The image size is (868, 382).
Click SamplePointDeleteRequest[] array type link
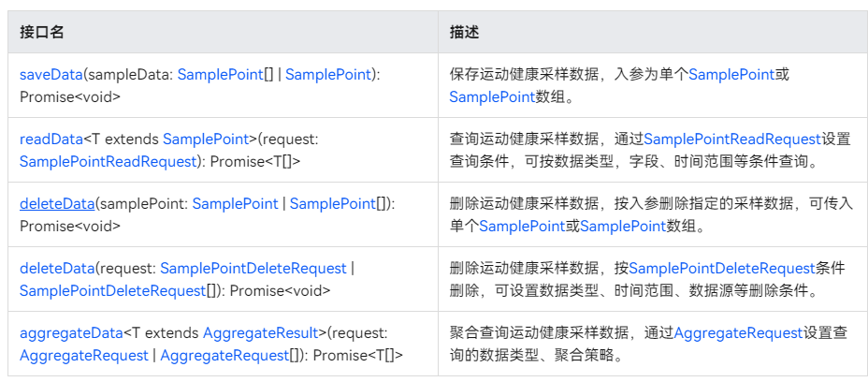tap(112, 290)
